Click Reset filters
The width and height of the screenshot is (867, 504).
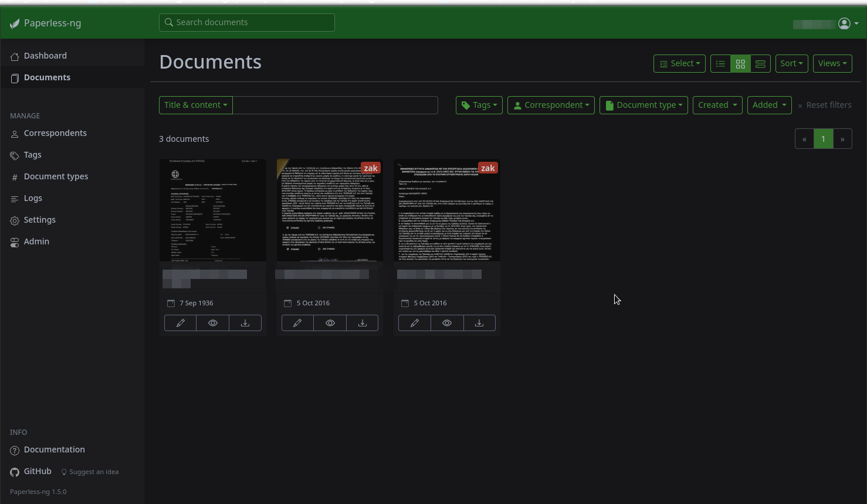824,105
